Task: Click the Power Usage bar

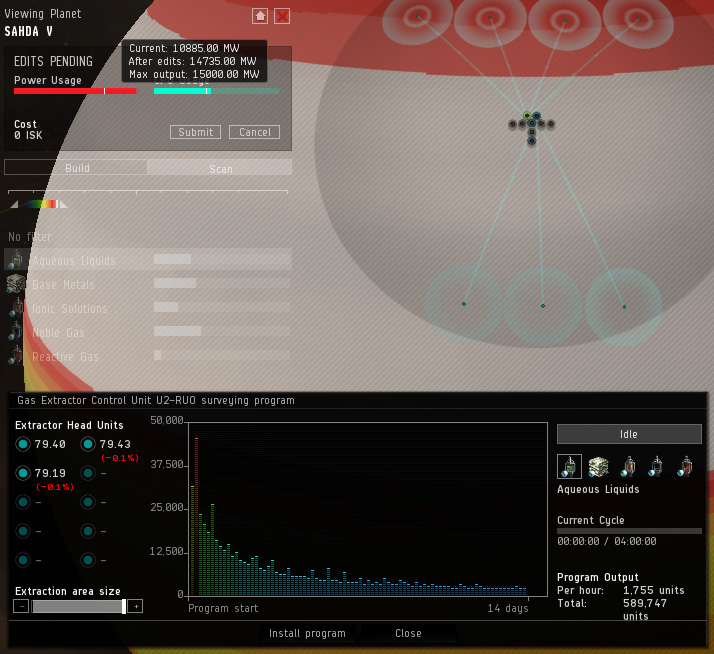Action: (75, 91)
